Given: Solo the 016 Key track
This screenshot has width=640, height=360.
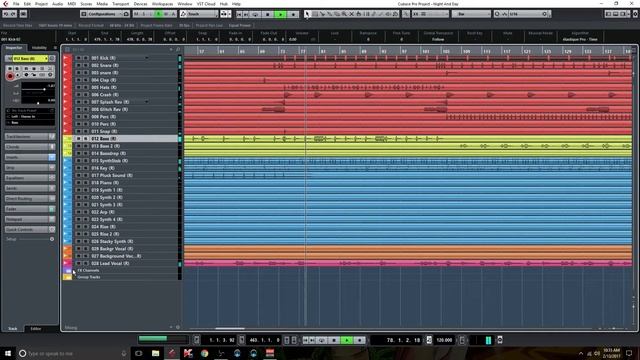Looking at the screenshot, I should point(86,168).
